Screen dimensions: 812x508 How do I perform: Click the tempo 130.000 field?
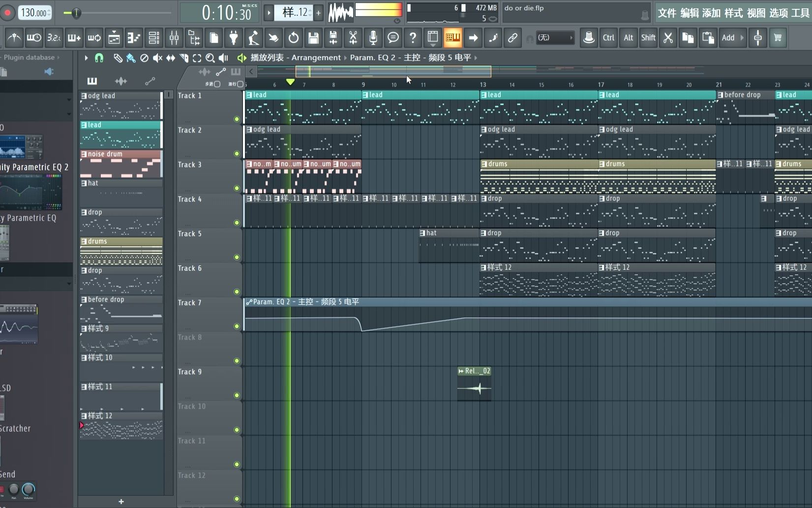pos(34,13)
